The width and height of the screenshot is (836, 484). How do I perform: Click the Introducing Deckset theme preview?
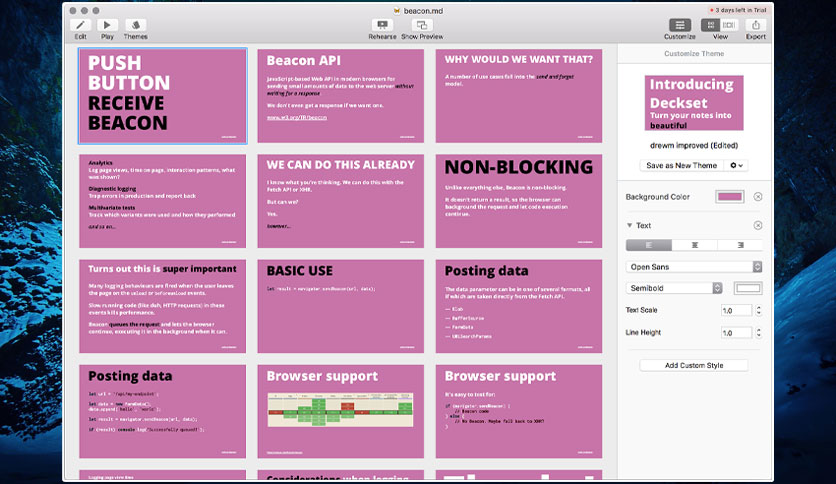coord(694,103)
